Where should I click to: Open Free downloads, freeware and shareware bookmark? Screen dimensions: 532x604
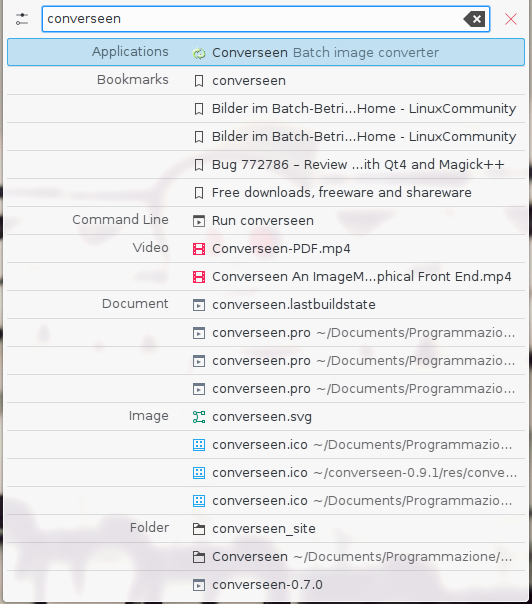click(x=266, y=193)
